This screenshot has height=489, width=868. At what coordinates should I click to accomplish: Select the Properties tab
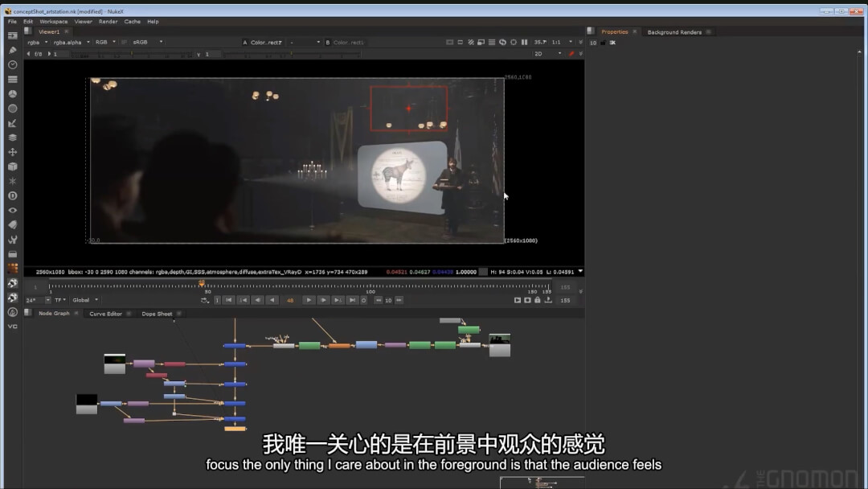[x=615, y=32]
